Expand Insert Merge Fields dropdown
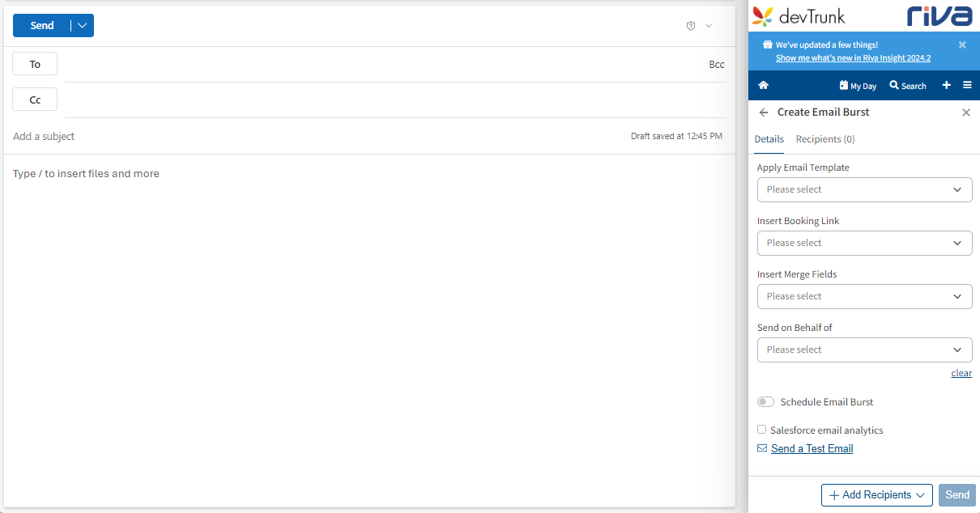The width and height of the screenshot is (980, 513). tap(864, 296)
